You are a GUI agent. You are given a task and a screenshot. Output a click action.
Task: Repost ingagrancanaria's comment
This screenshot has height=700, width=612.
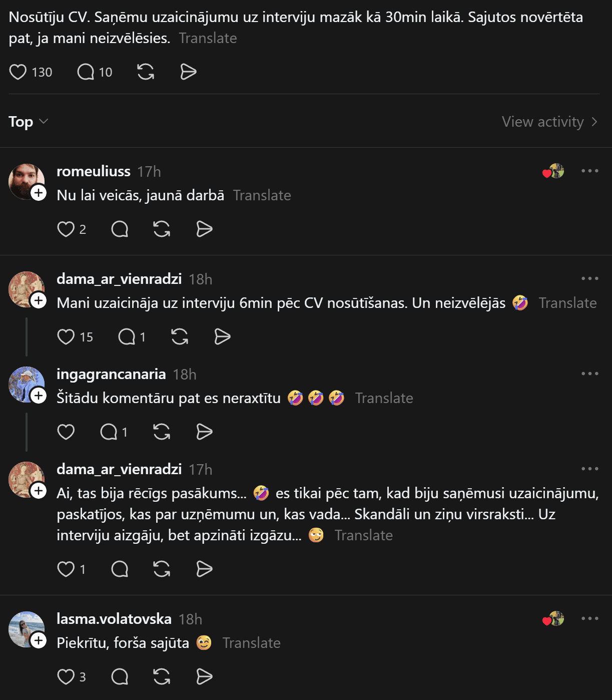162,432
